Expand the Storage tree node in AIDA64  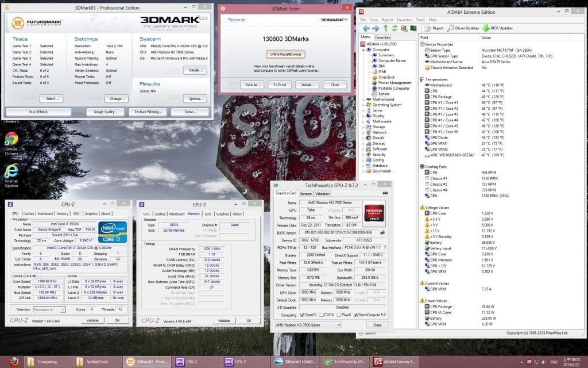[363, 127]
